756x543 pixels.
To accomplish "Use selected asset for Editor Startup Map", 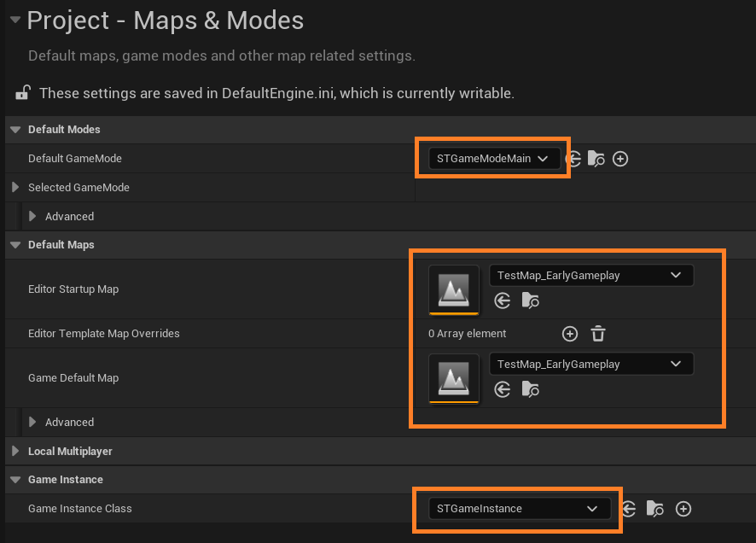I will click(x=503, y=301).
